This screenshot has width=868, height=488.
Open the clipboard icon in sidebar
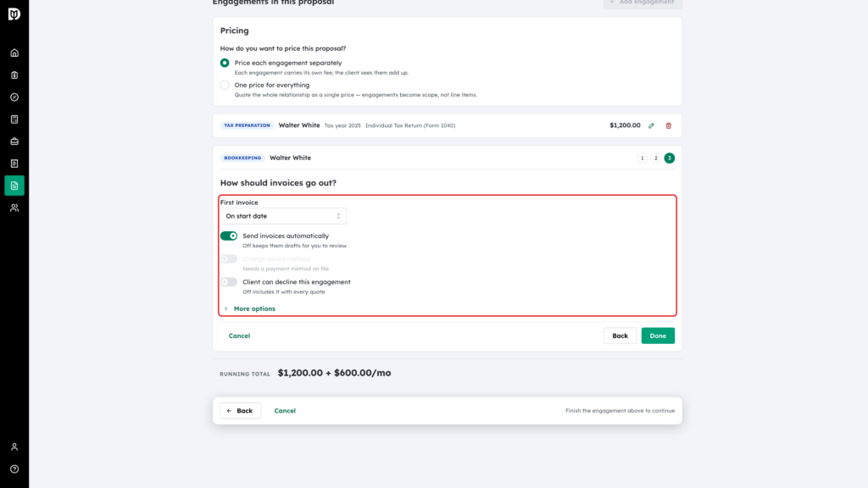pyautogui.click(x=14, y=75)
